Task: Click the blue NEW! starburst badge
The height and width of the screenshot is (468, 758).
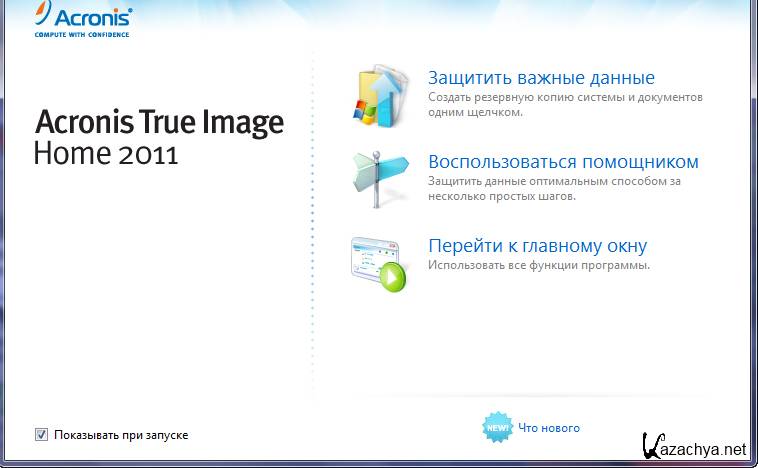Action: (498, 428)
